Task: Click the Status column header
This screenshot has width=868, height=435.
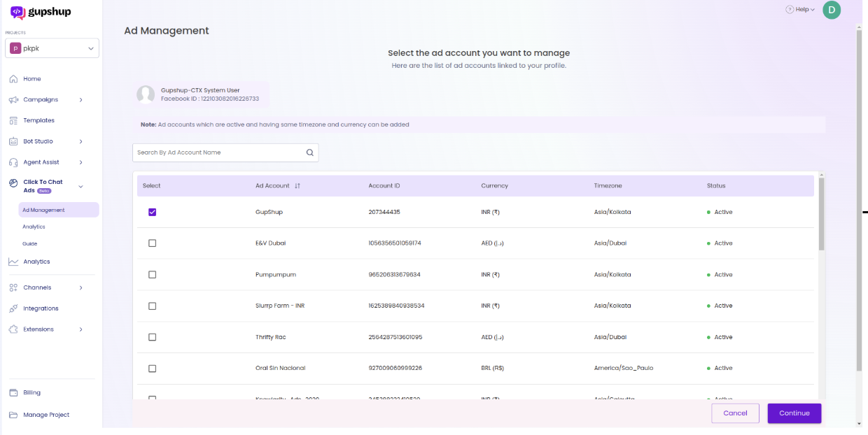Action: click(716, 186)
